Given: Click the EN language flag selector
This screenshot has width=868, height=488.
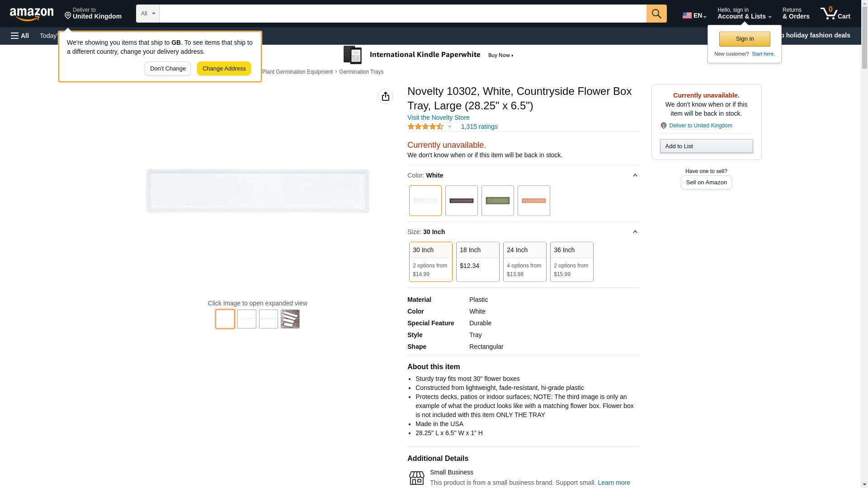Looking at the screenshot, I should pos(694,15).
